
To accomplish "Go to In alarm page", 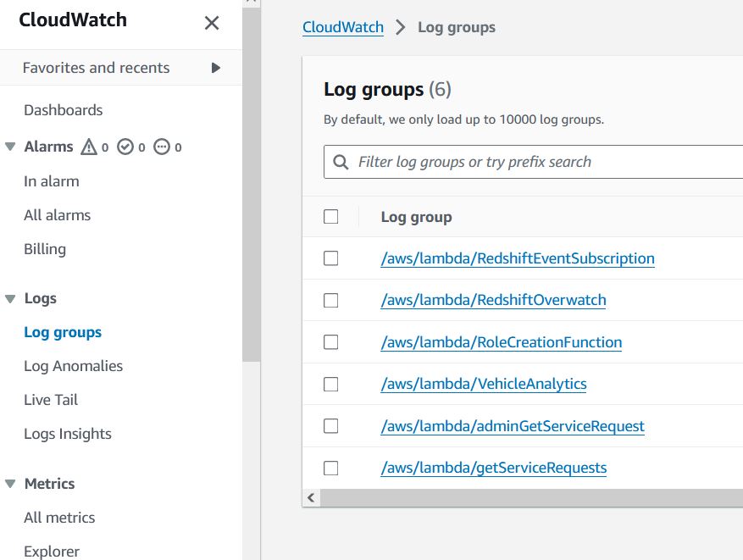I will point(51,181).
